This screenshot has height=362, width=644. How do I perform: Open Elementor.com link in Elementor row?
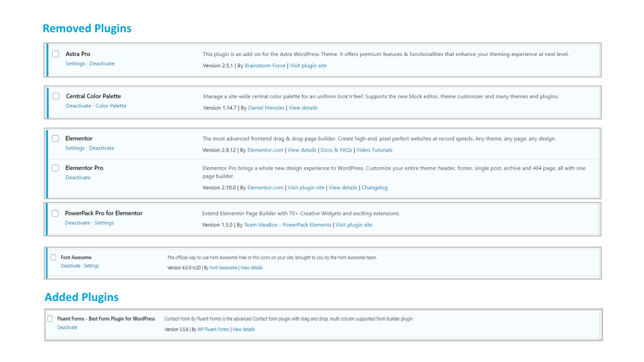[x=265, y=150]
